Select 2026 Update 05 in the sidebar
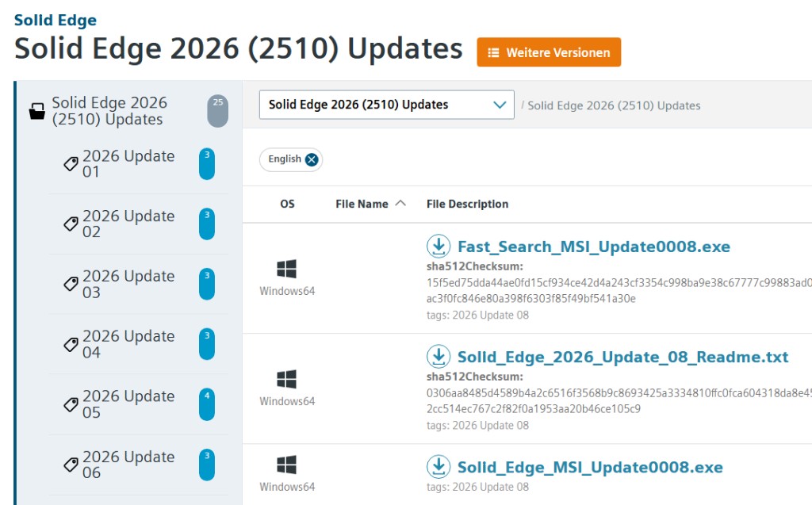This screenshot has height=505, width=812. [128, 404]
